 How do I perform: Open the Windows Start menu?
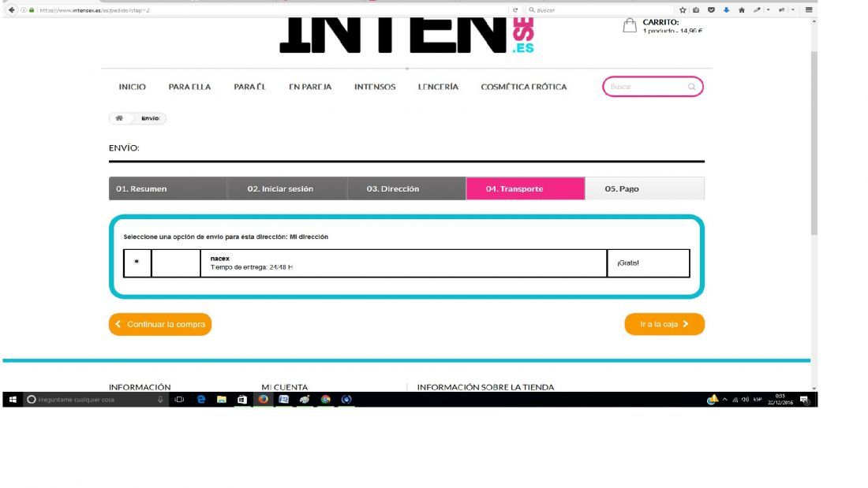click(x=13, y=400)
